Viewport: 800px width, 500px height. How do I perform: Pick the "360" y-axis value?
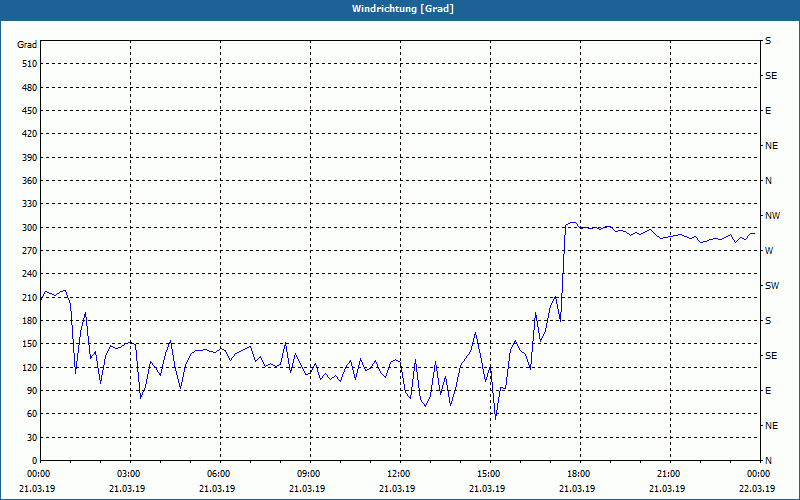[30, 181]
